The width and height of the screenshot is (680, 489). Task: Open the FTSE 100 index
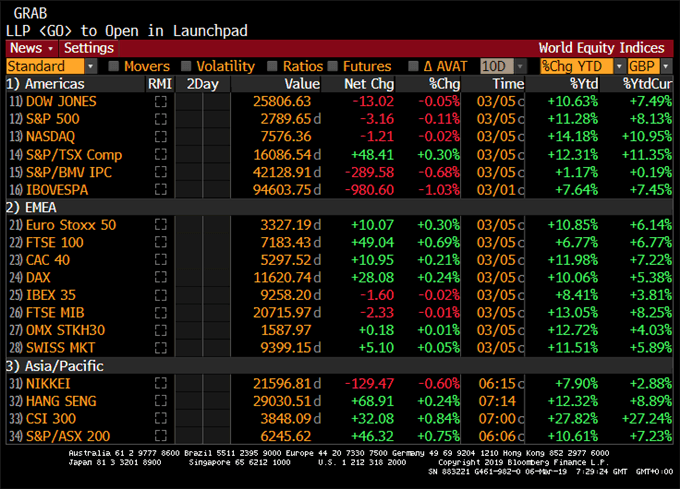[x=55, y=242]
